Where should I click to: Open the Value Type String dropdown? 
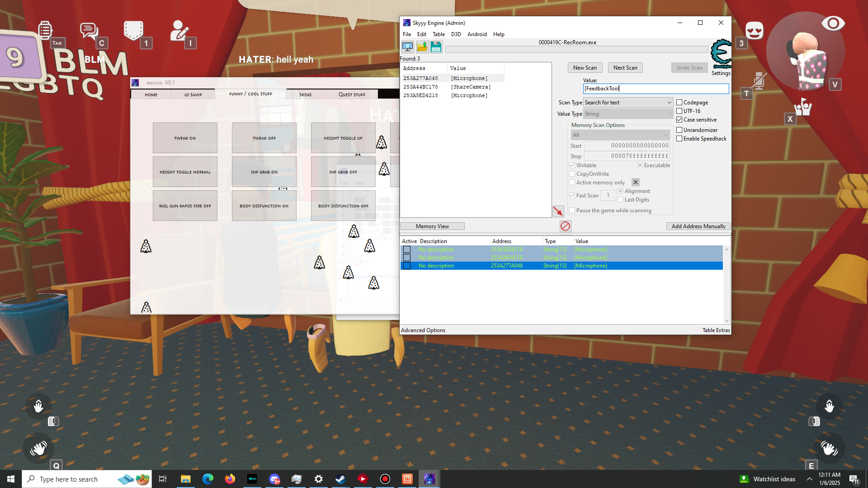tap(628, 114)
